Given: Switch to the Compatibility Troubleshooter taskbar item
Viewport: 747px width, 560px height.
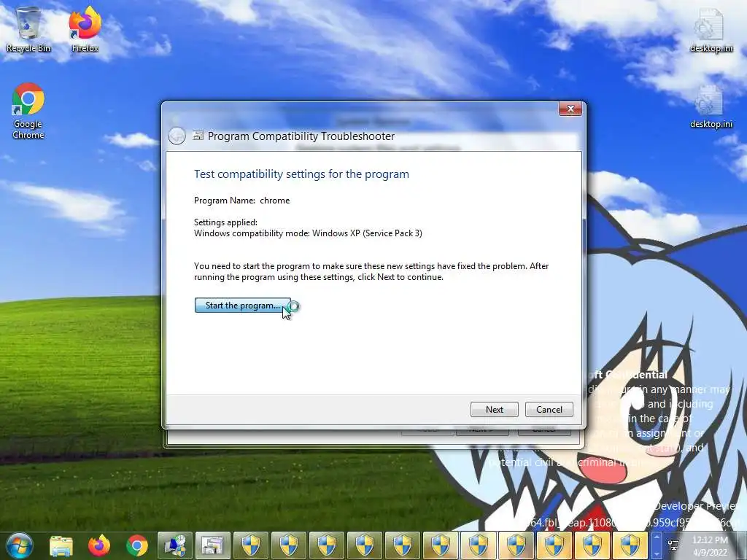Looking at the screenshot, I should click(212, 545).
